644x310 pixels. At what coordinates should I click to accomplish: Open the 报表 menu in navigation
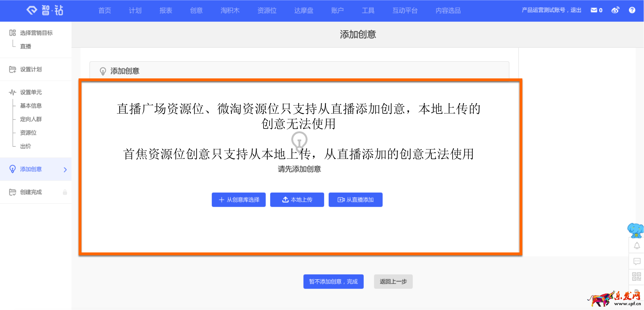tap(166, 11)
